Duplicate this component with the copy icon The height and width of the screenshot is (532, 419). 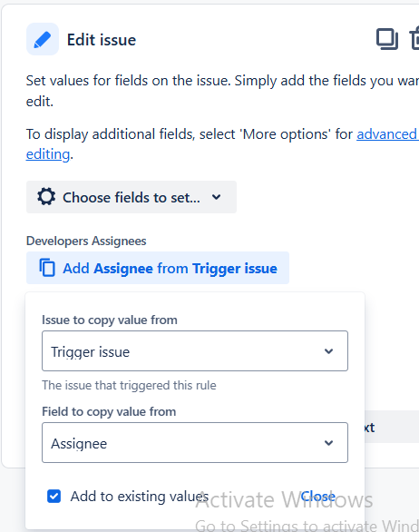click(x=387, y=39)
